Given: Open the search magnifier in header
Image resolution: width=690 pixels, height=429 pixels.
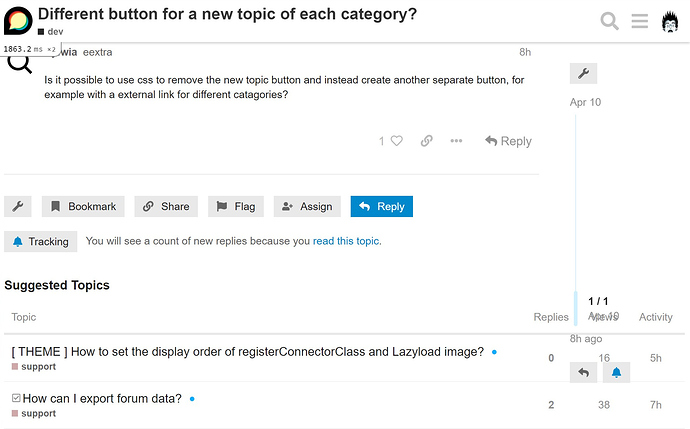Looking at the screenshot, I should point(609,21).
